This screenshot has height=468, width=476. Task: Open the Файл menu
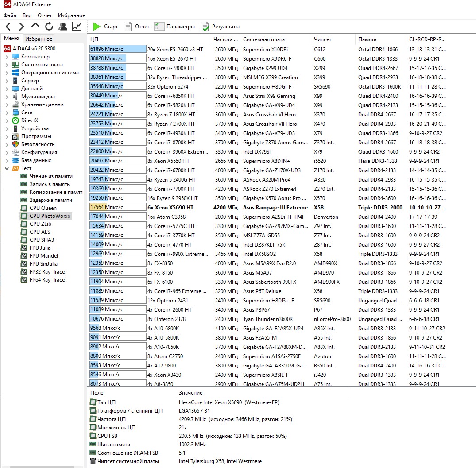(x=10, y=15)
